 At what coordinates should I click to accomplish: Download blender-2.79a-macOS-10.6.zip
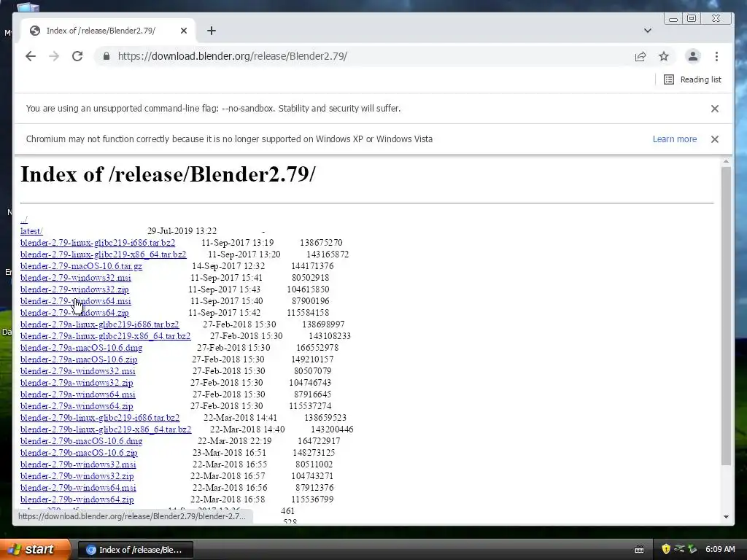point(79,359)
